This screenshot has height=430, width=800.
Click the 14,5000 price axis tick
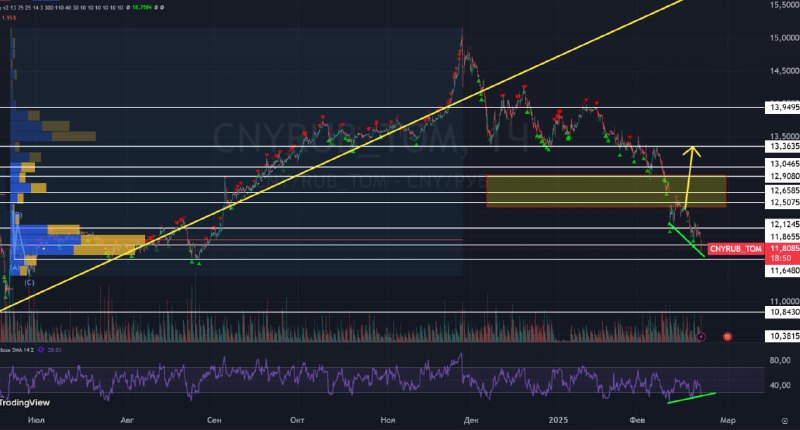click(784, 71)
